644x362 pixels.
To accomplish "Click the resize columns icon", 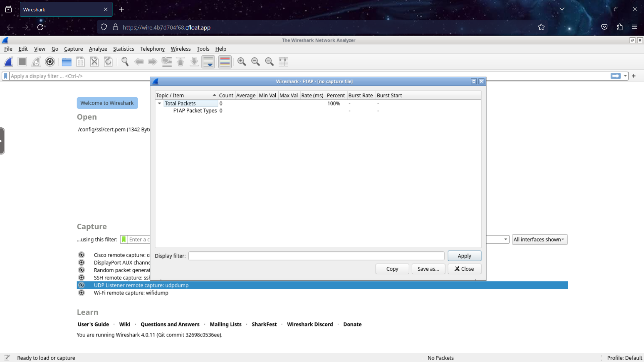I will (x=283, y=62).
